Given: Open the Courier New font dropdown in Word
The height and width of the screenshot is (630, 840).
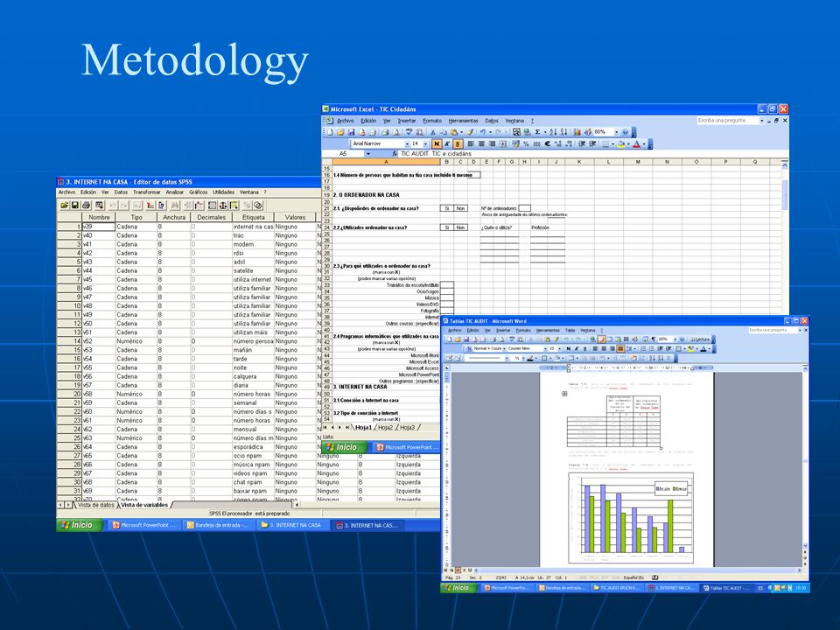Looking at the screenshot, I should [x=543, y=349].
